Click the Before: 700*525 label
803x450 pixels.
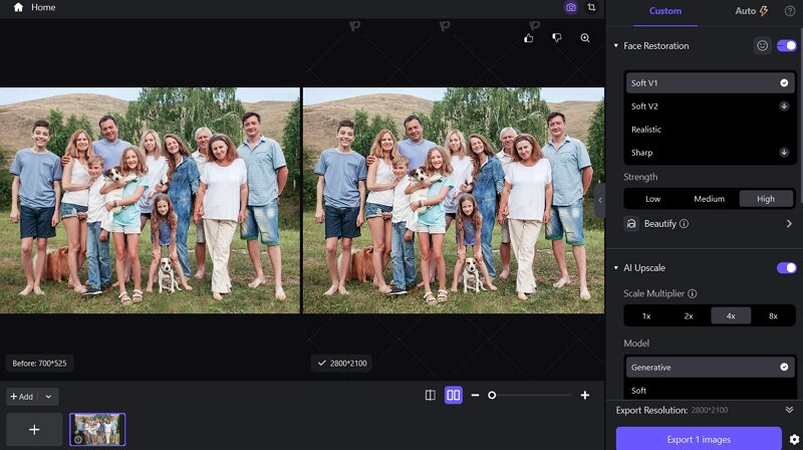(39, 363)
